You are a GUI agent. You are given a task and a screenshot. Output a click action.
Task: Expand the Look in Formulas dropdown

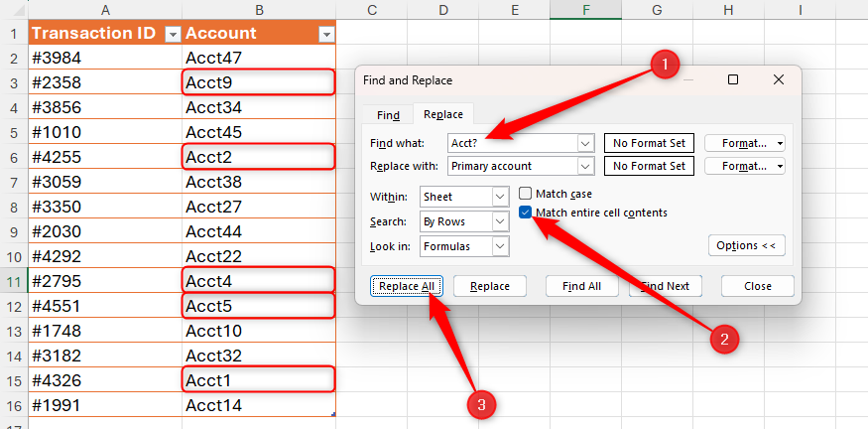pyautogui.click(x=499, y=245)
